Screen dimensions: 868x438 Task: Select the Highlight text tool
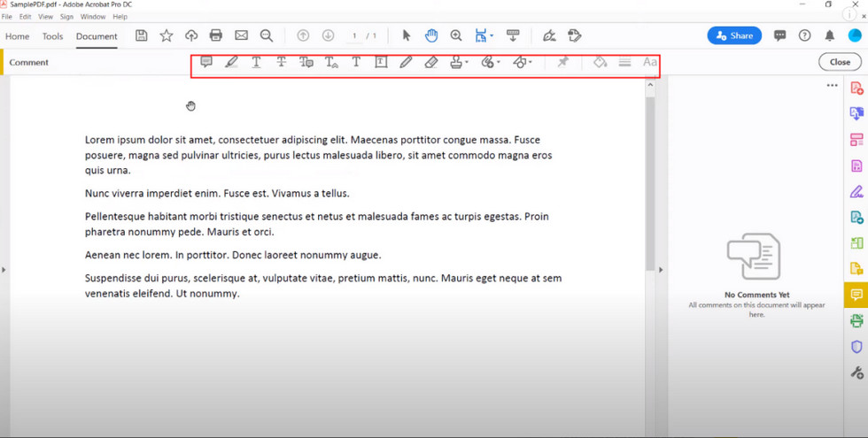(231, 62)
